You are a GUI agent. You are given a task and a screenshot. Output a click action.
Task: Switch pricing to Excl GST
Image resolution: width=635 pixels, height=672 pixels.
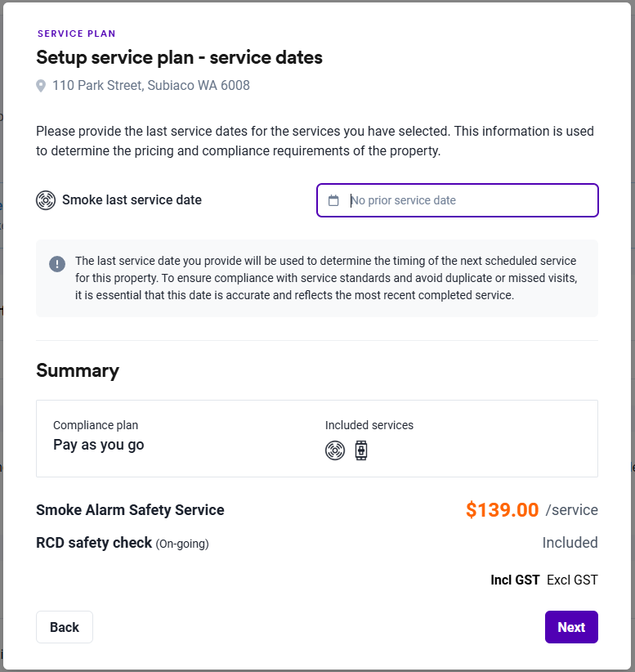pos(572,580)
